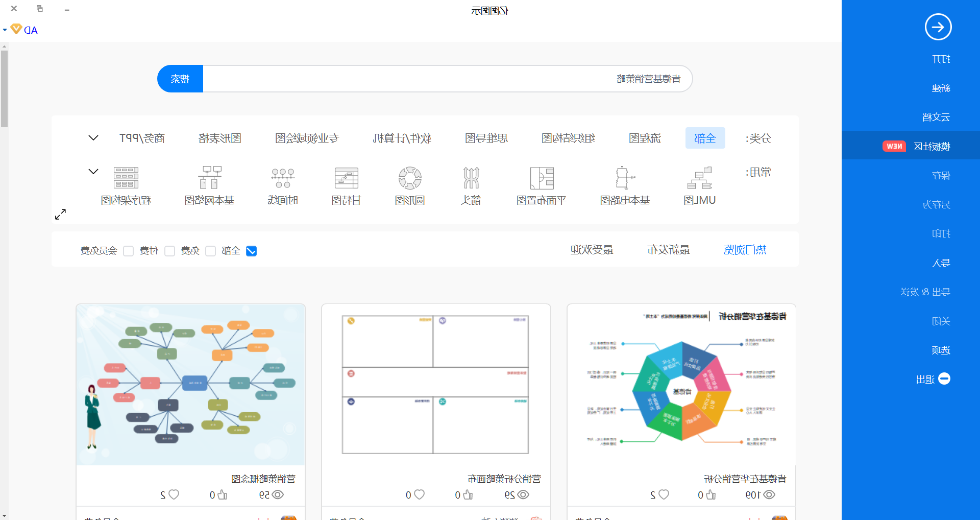980x520 pixels.
Task: Expand the 常用 templates row chevron
Action: click(x=93, y=172)
